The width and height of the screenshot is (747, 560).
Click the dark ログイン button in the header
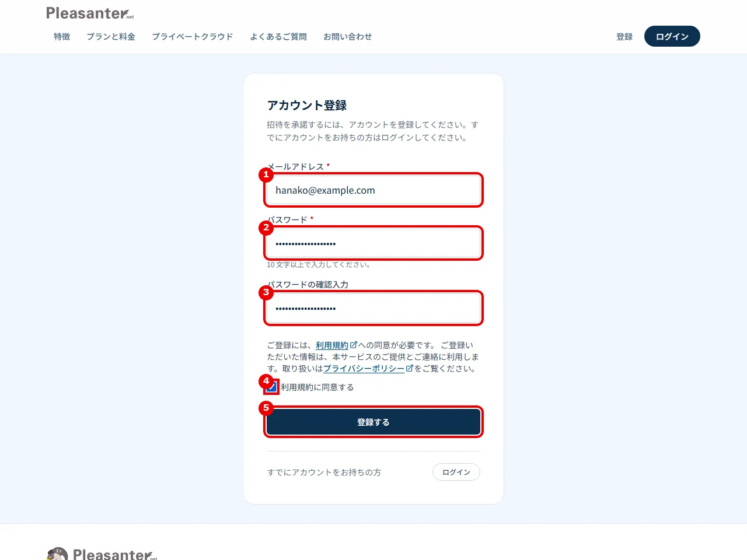672,36
